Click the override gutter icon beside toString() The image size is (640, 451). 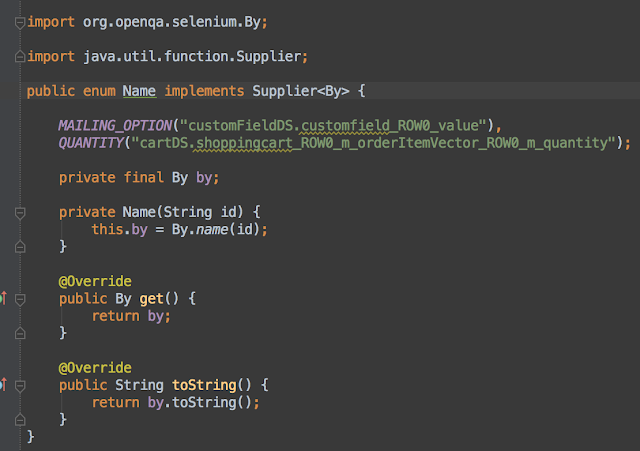tap(3, 385)
